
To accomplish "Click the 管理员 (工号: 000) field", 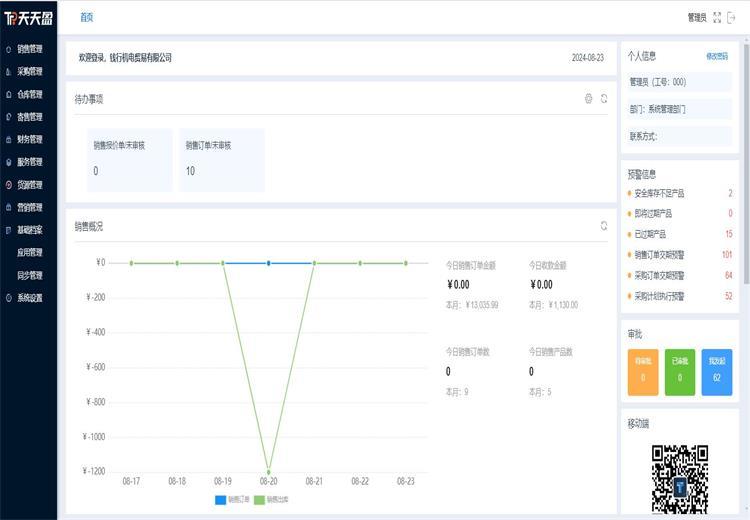I will pos(680,82).
